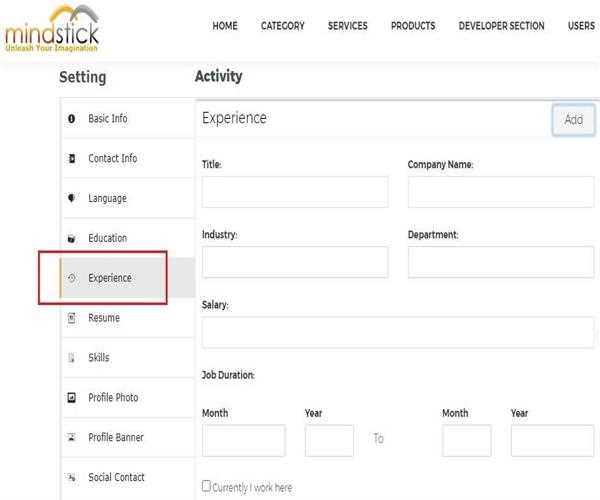Open the end Month field

tap(466, 440)
